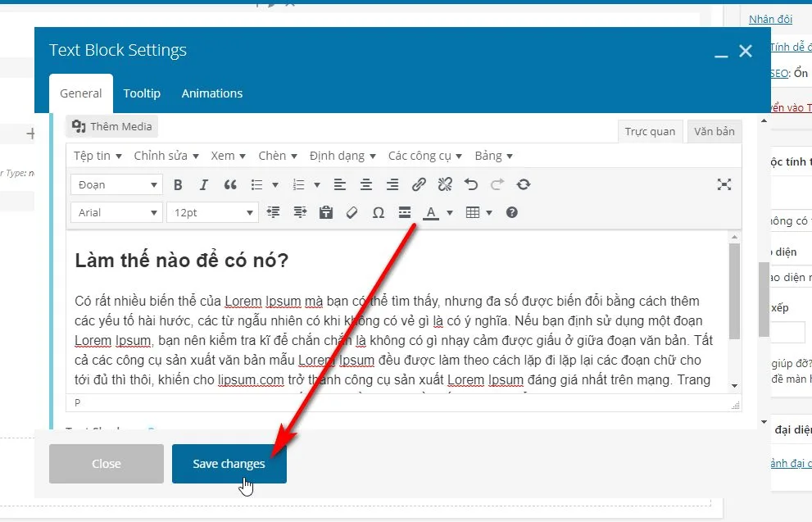
Task: Align text center
Action: [366, 185]
